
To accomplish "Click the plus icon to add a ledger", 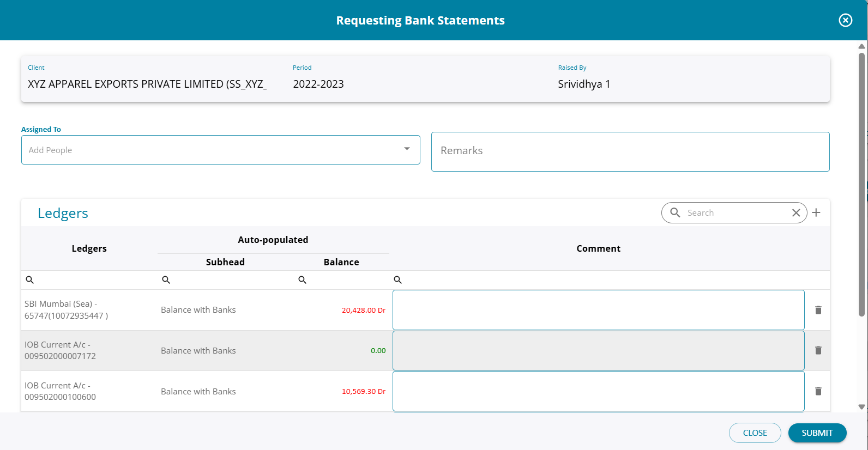I will tap(816, 212).
